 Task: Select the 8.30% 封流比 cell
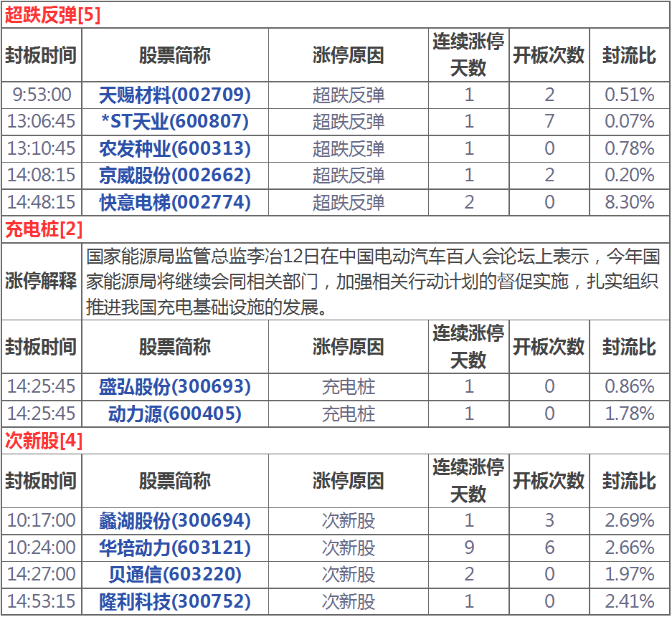coord(629,203)
